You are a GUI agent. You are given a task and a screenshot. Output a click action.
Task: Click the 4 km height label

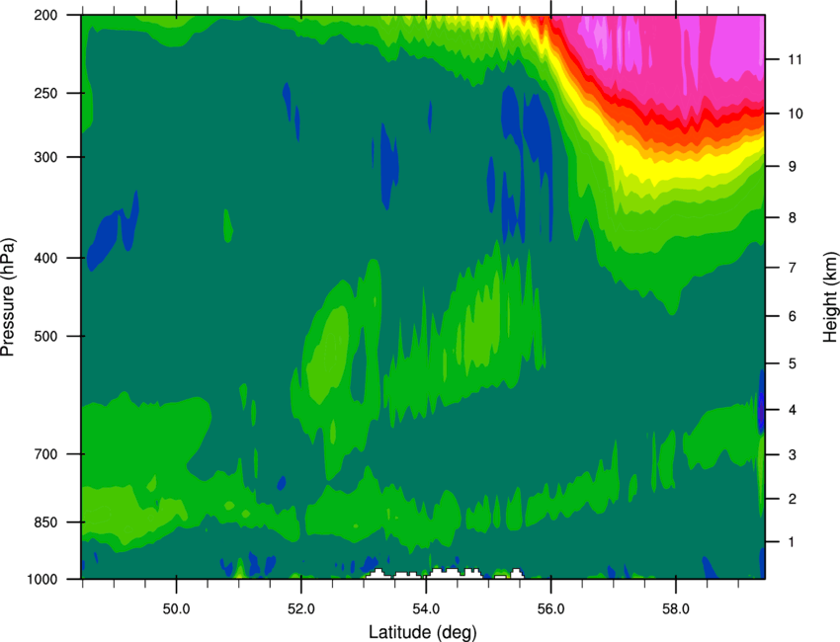[792, 410]
